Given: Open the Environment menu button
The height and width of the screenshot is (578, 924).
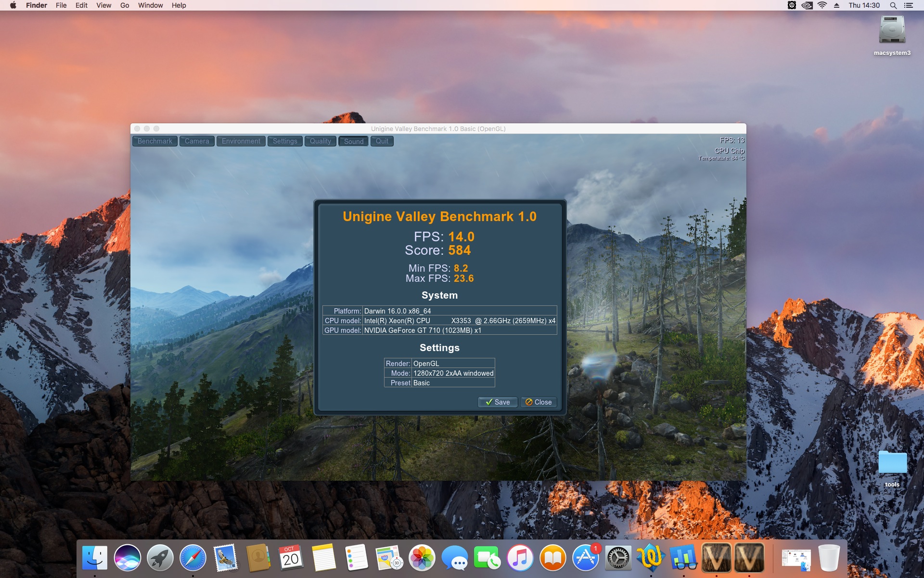Looking at the screenshot, I should click(241, 141).
